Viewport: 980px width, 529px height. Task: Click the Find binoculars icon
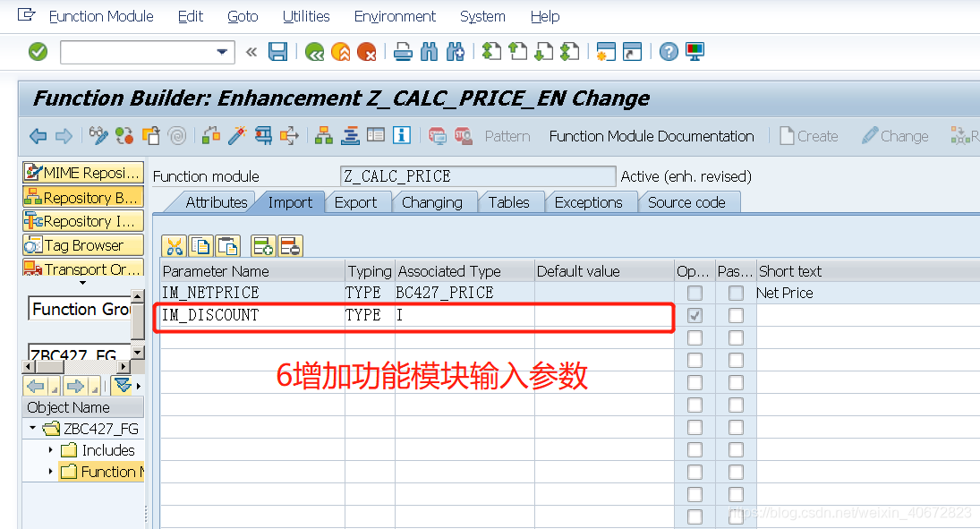point(430,52)
